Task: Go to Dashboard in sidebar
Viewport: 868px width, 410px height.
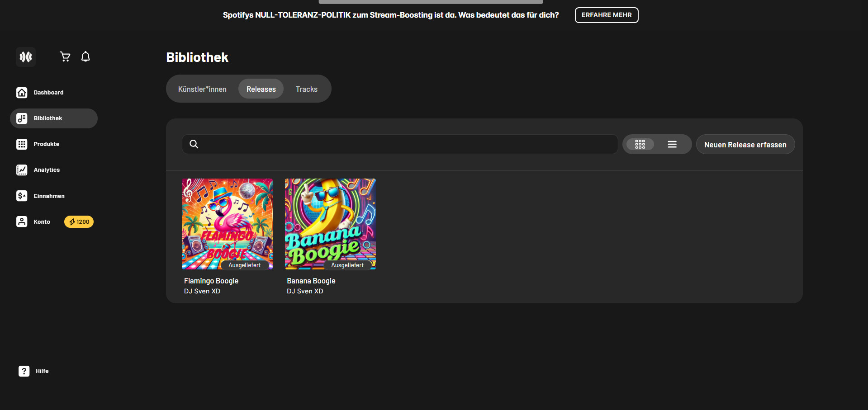Action: click(x=48, y=93)
